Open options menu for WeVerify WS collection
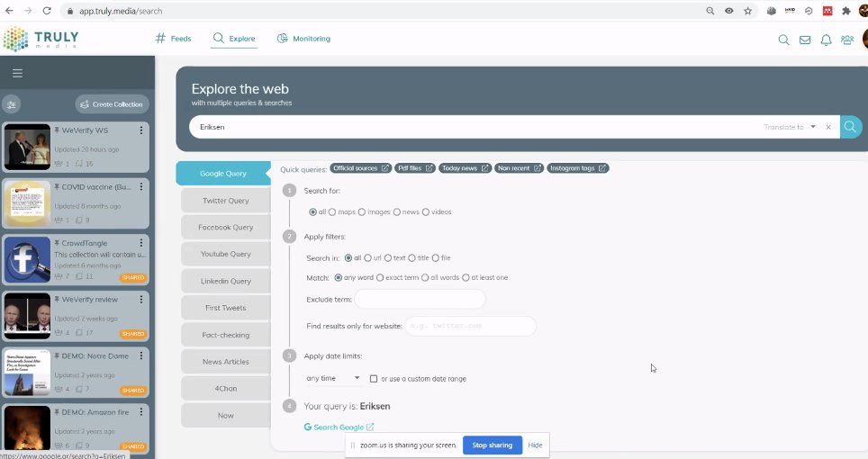868x459 pixels. pos(141,130)
